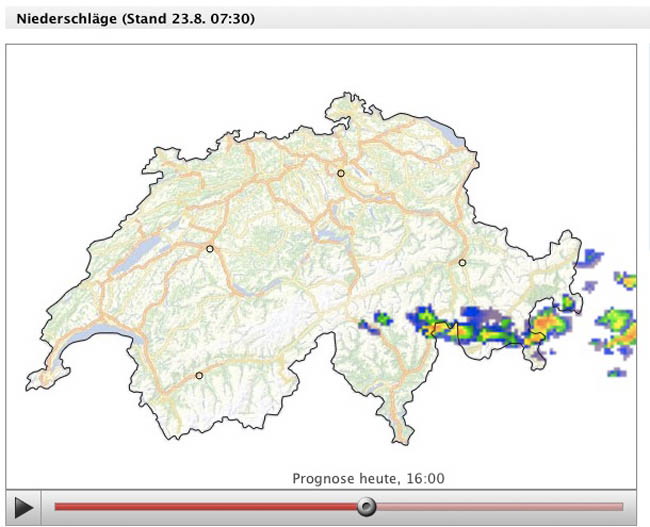Viewport: 650px width, 527px height.
Task: Click the small green cell below eastern rain clusters
Action: 617,372
